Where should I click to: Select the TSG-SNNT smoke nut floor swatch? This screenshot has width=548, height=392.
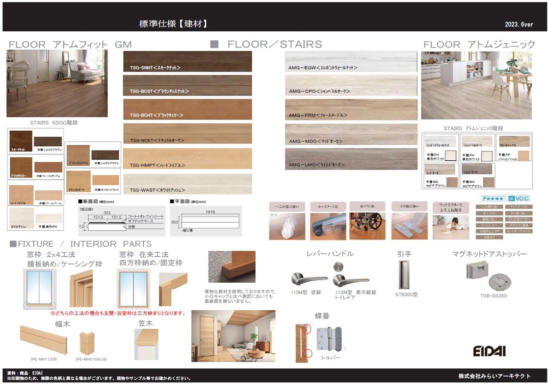click(x=187, y=61)
